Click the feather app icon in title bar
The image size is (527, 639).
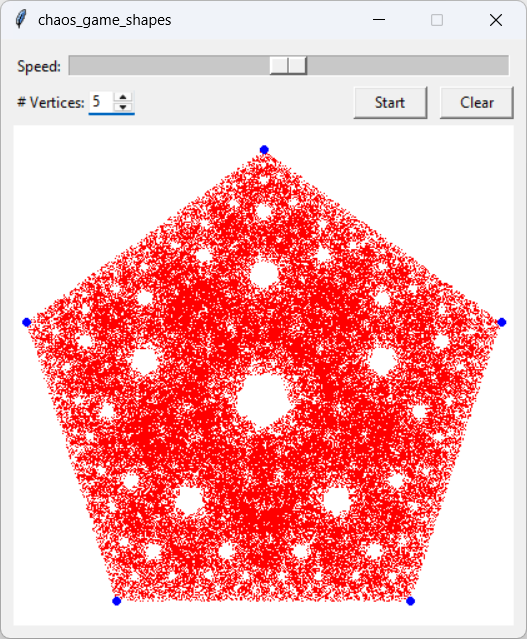pyautogui.click(x=20, y=20)
